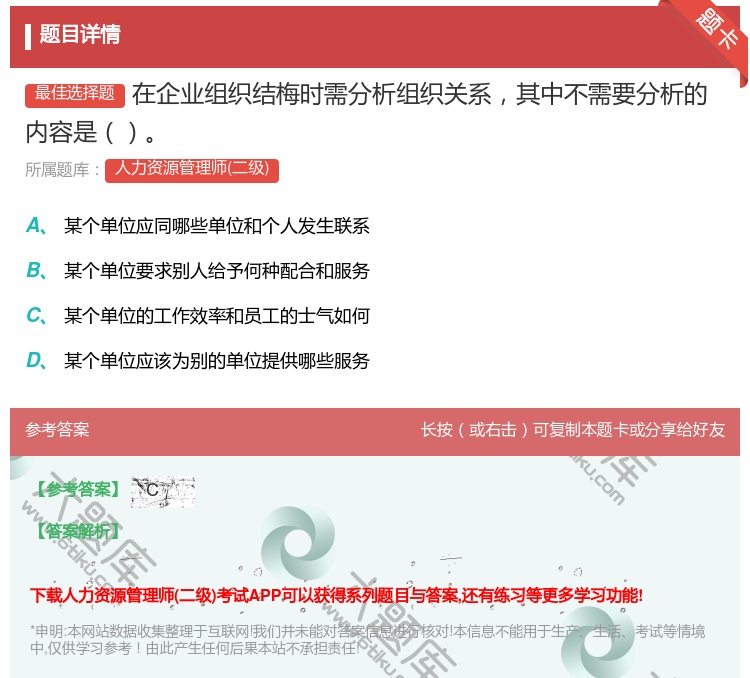Click the 【答案解析】 green label
The height and width of the screenshot is (678, 750).
click(78, 531)
